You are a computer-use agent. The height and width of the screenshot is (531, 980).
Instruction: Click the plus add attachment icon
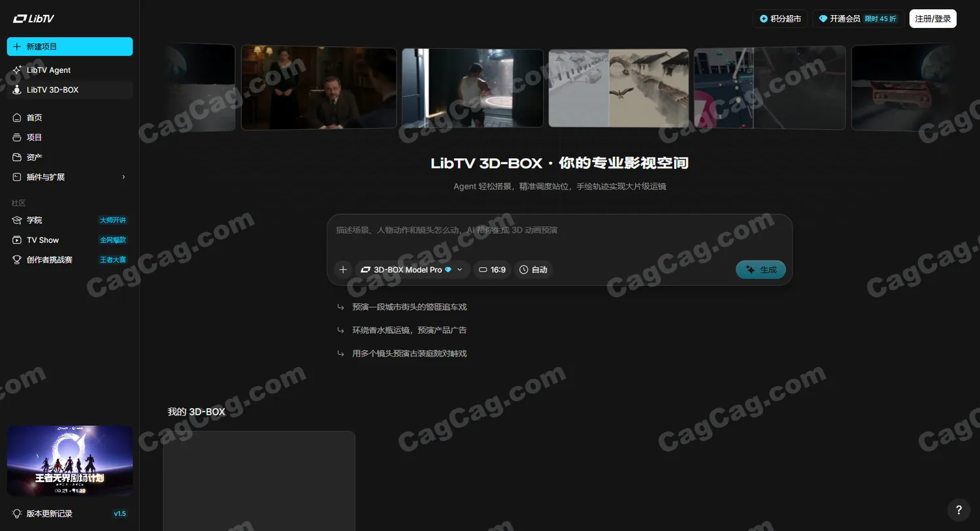(x=343, y=270)
